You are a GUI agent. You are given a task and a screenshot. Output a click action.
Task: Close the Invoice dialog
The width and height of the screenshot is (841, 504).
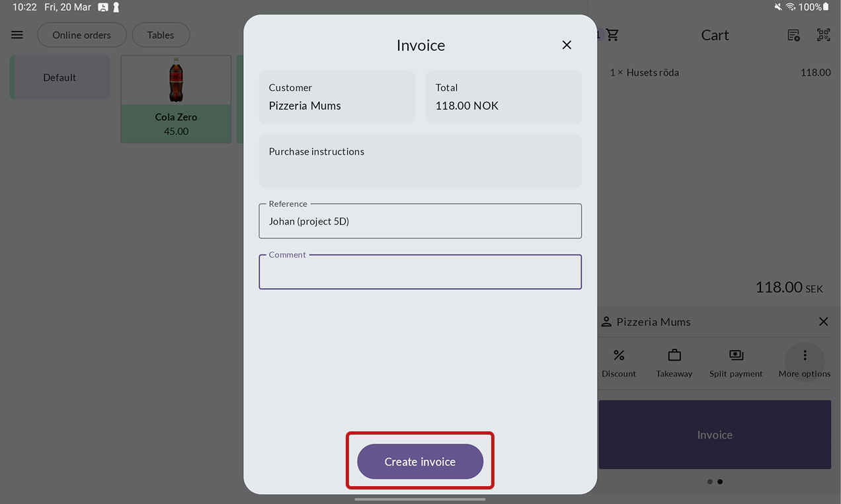coord(567,45)
